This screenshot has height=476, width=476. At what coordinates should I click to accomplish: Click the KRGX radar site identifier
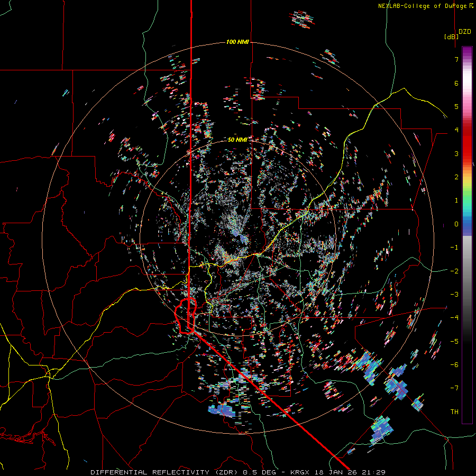(300, 472)
